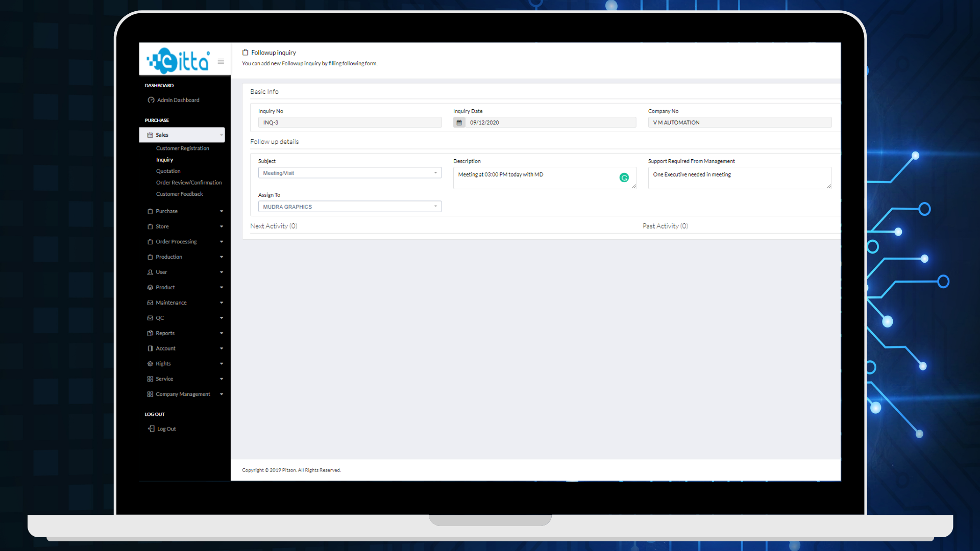Expand the Production menu arrow
The height and width of the screenshot is (551, 980).
tap(222, 257)
